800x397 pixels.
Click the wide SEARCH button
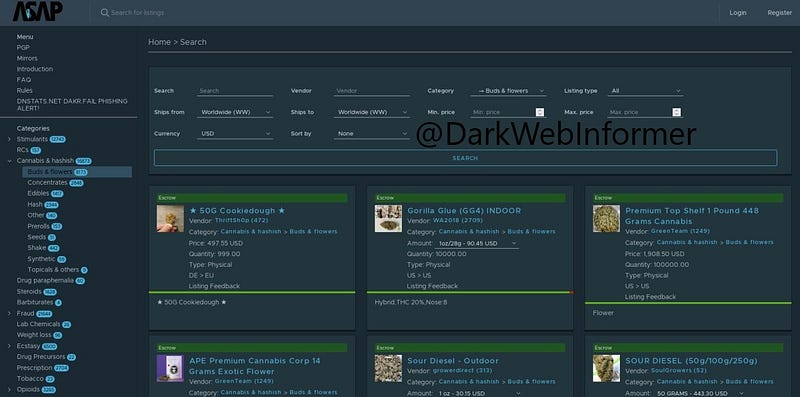pos(465,158)
